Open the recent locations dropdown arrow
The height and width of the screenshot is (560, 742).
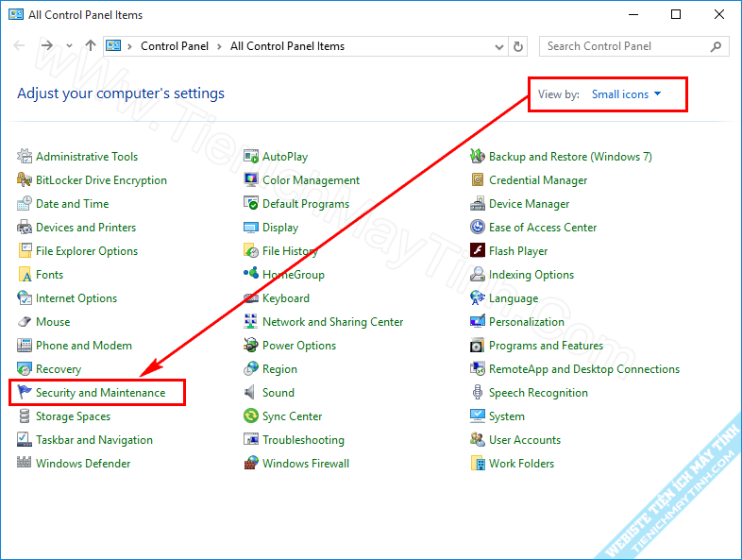click(70, 46)
